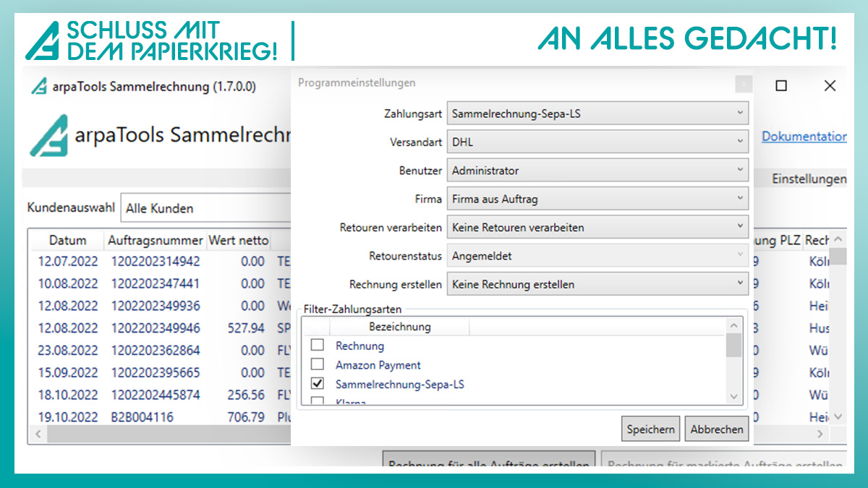The image size is (868, 488).
Task: Open the Benutzer dropdown showing Administrator
Action: tap(597, 170)
